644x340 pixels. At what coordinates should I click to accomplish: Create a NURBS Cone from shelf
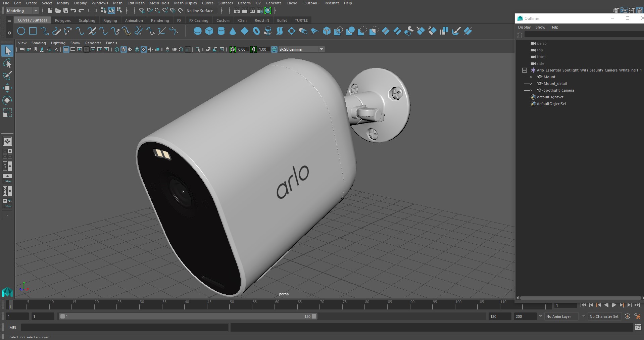[x=233, y=31]
